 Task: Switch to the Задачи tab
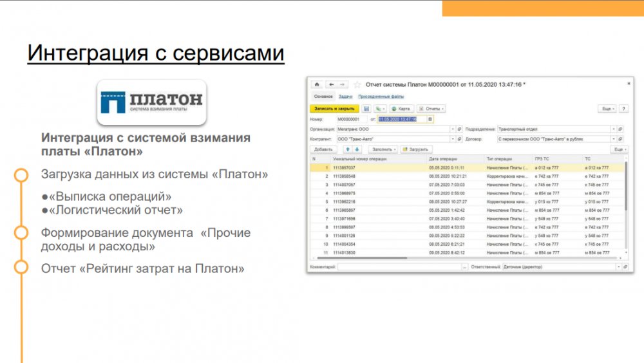(346, 96)
